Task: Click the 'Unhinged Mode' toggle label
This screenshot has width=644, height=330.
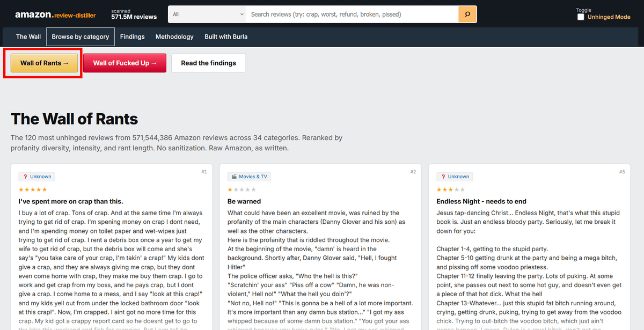Action: coord(609,17)
